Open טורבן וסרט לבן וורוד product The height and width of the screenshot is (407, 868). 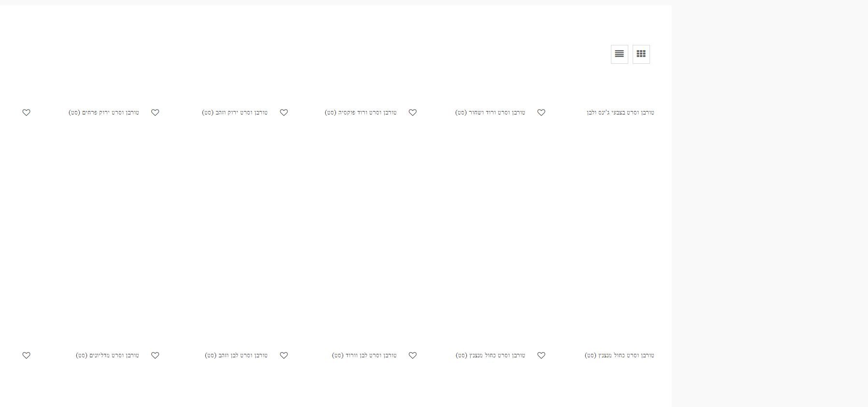pos(364,355)
